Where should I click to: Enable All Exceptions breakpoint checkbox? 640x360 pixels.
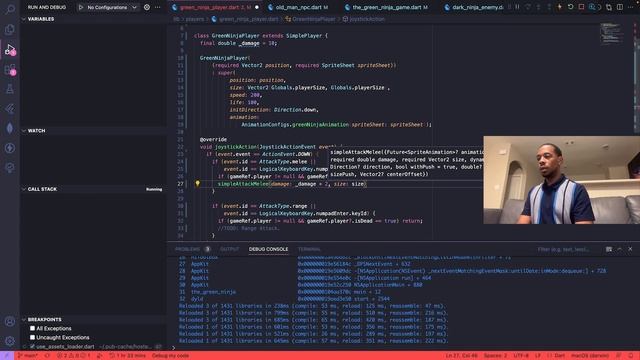32,328
